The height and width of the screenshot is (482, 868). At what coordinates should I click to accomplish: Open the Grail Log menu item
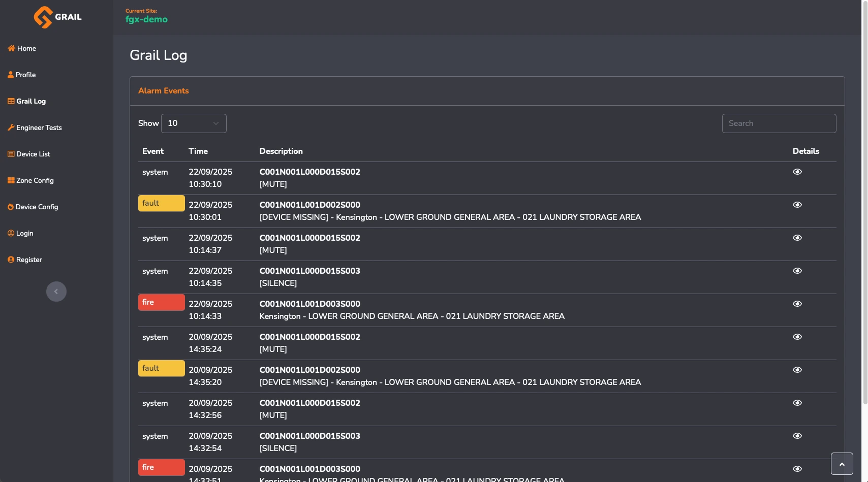click(x=30, y=101)
